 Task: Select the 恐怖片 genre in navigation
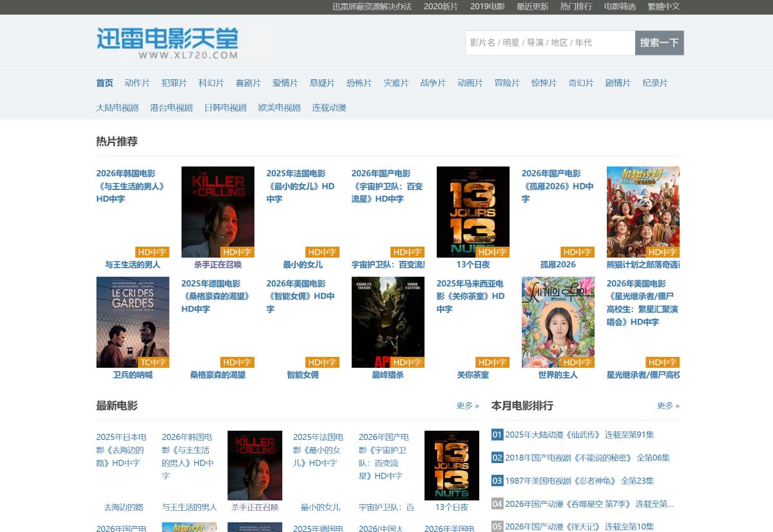(359, 83)
